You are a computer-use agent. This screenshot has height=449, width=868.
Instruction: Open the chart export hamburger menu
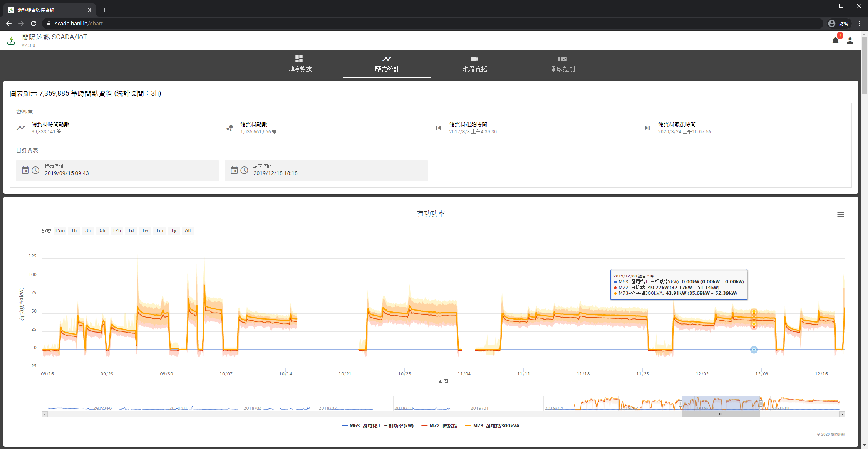[x=841, y=215]
